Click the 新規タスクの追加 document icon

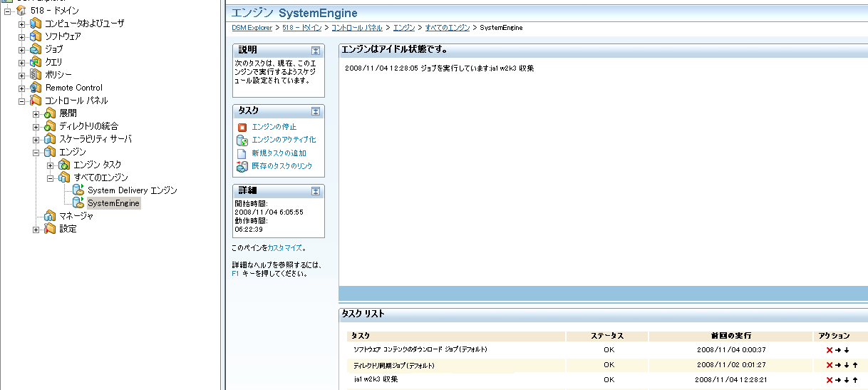(242, 153)
